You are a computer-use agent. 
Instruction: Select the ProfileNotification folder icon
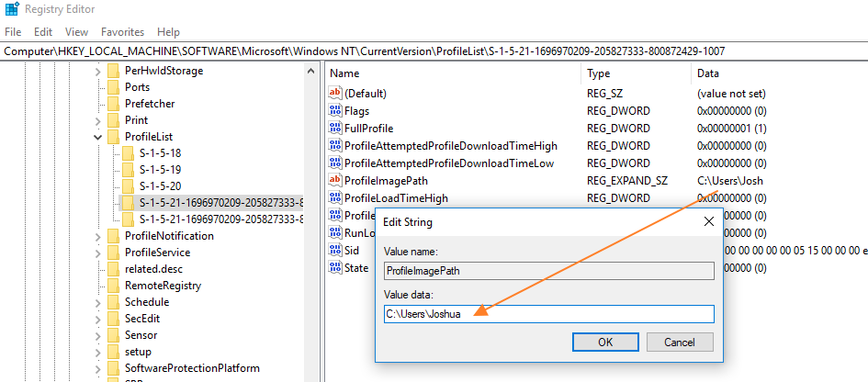114,236
